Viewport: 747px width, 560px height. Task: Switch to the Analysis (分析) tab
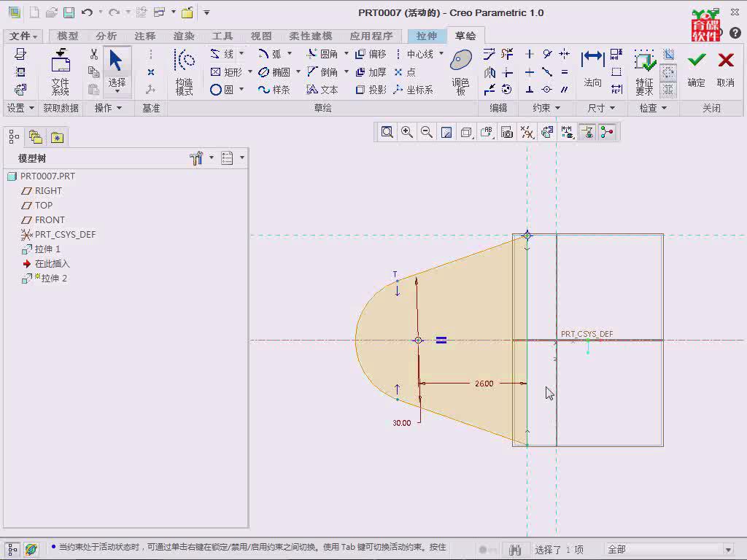[107, 36]
